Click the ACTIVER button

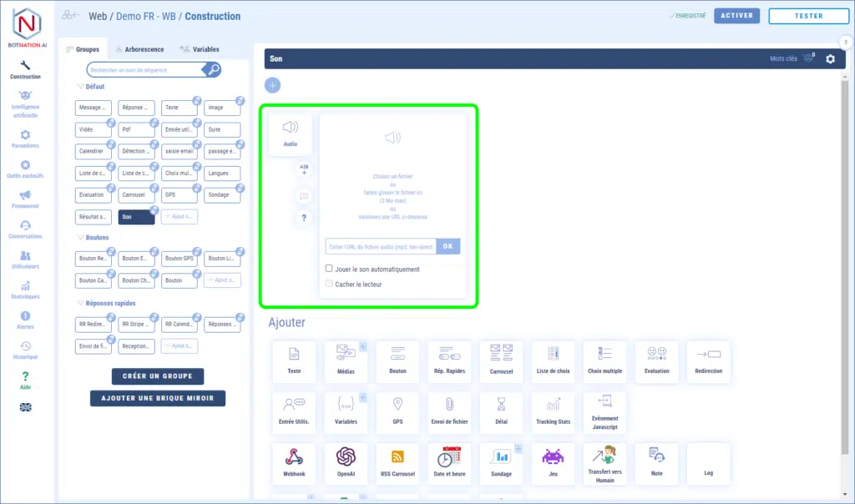pos(736,16)
